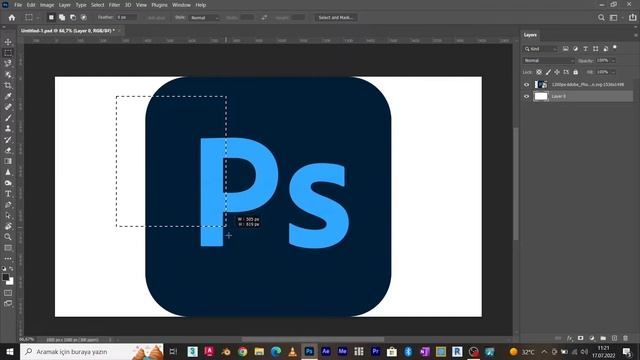Click the foreground color swatch
This screenshot has width=640, height=360.
tap(5, 277)
